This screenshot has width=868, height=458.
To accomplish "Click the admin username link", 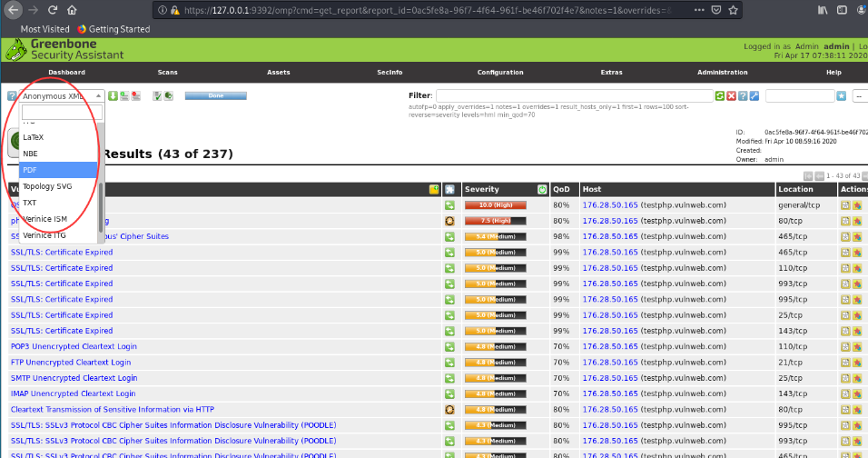I will [836, 46].
